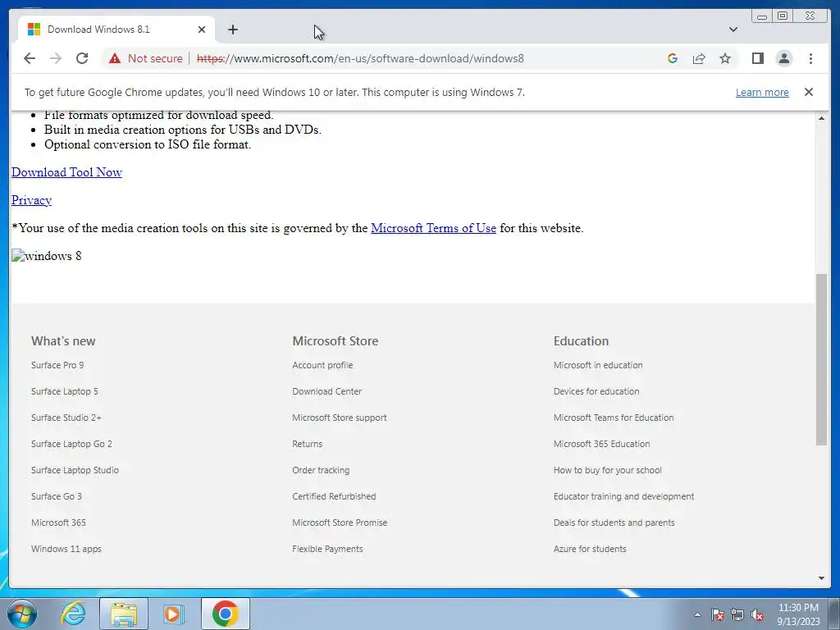This screenshot has width=840, height=630.
Task: Click the broken windows 8 image
Action: [x=47, y=256]
